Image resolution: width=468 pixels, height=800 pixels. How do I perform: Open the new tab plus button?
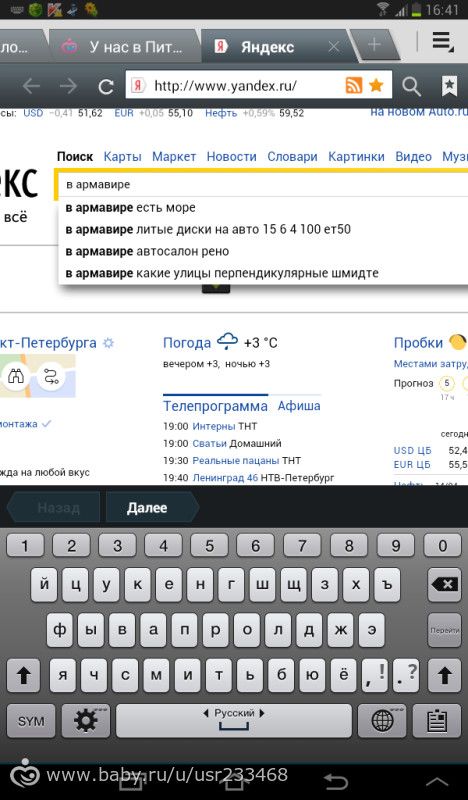(x=374, y=45)
